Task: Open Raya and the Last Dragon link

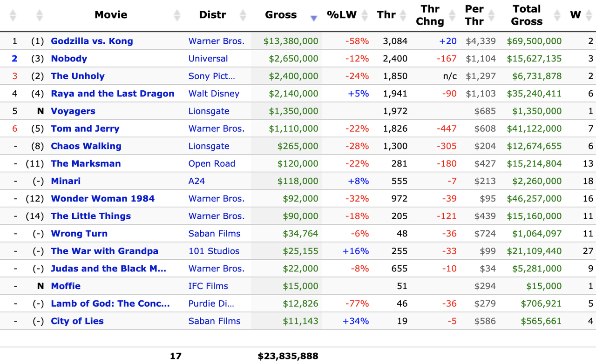Action: (113, 94)
